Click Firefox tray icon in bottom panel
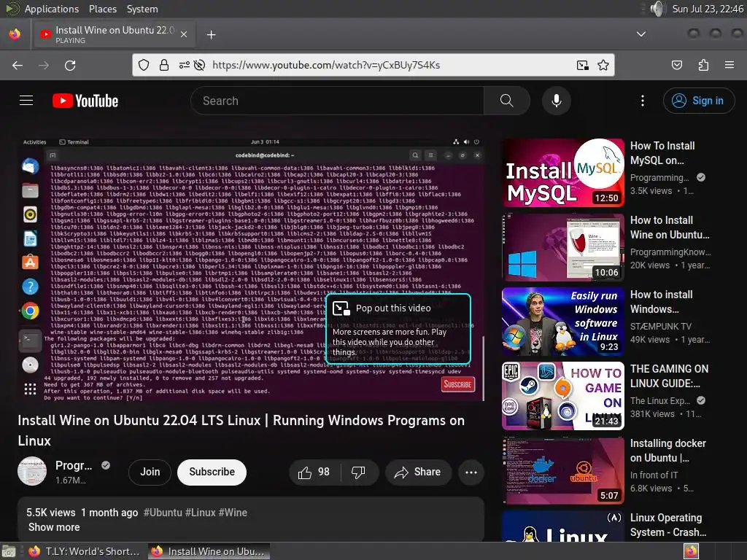Screen dimensions: 747x560 point(691,551)
